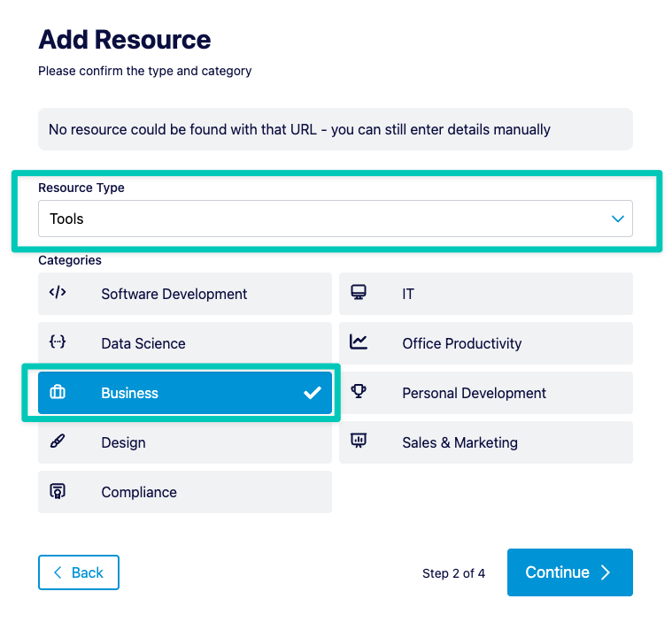Choose the Personal Development category label

click(474, 393)
